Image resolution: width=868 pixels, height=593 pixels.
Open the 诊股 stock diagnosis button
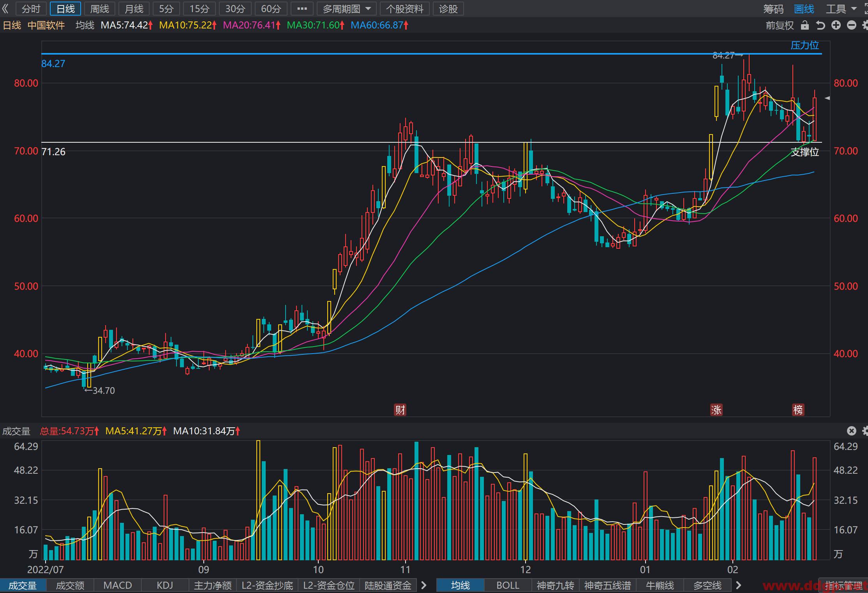point(448,9)
